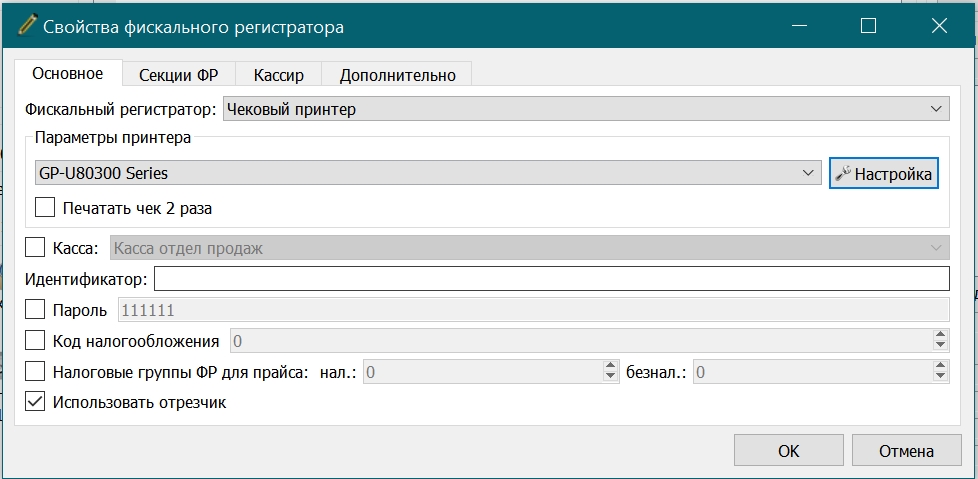Click the Параметры принтера group label
This screenshot has height=479, width=978.
tap(113, 138)
